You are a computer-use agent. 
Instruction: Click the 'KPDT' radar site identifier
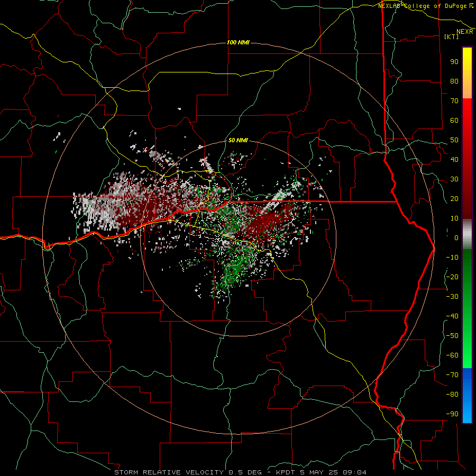tap(287, 472)
